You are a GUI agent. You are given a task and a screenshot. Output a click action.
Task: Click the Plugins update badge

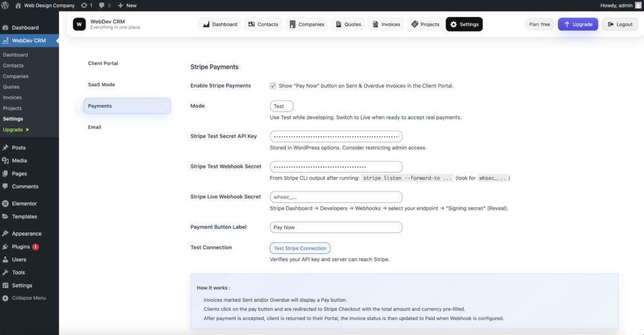point(36,247)
